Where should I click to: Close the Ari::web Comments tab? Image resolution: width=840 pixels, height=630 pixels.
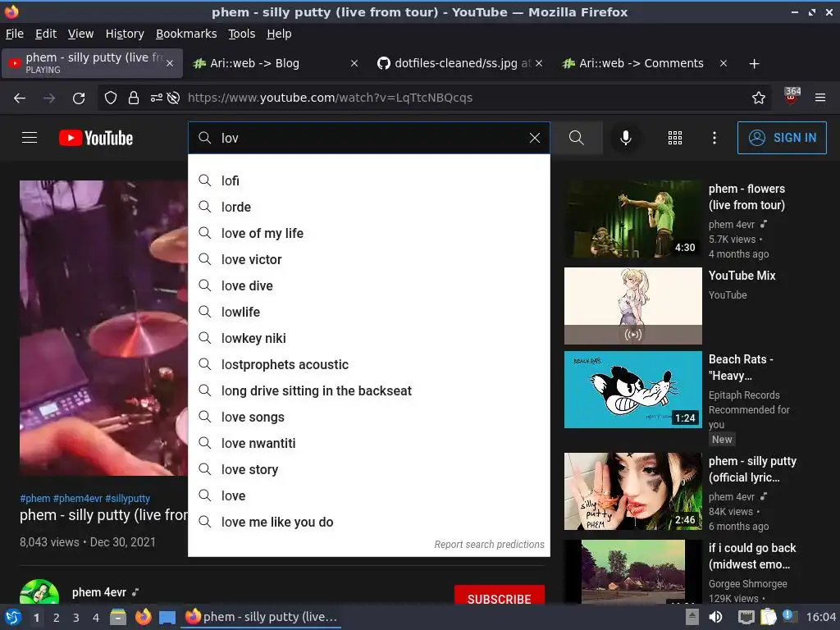click(724, 63)
